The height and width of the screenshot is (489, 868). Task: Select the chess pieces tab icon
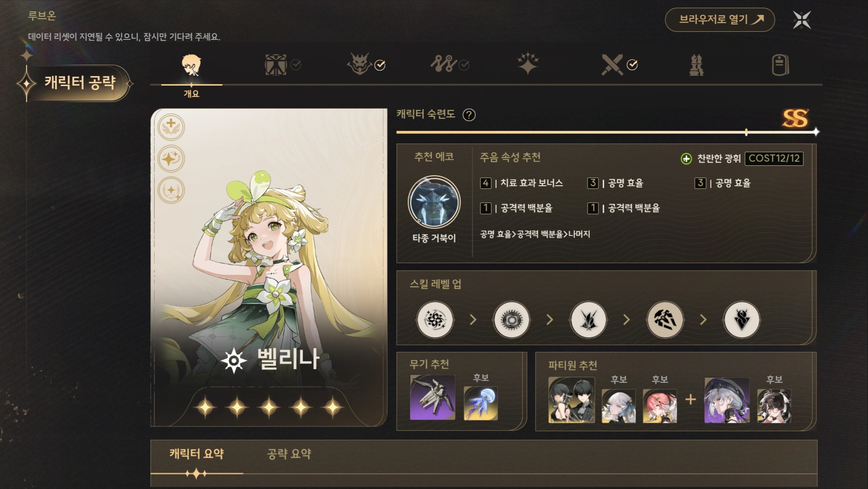(696, 65)
